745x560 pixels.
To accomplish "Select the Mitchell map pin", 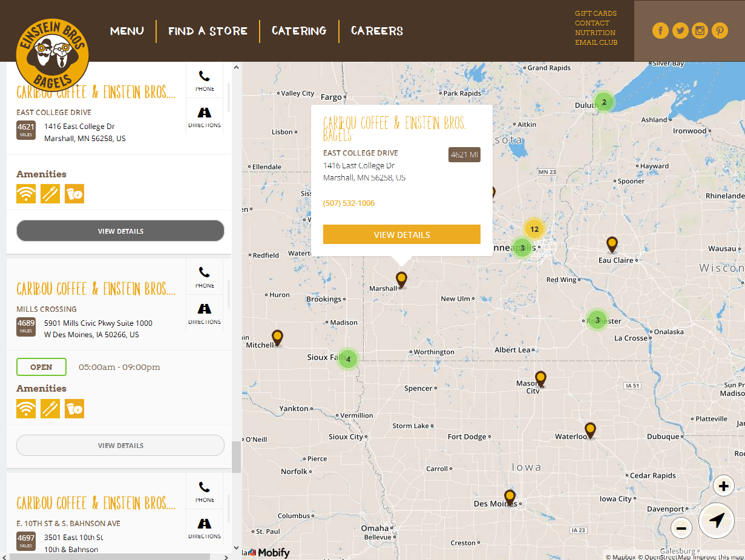I will [277, 337].
